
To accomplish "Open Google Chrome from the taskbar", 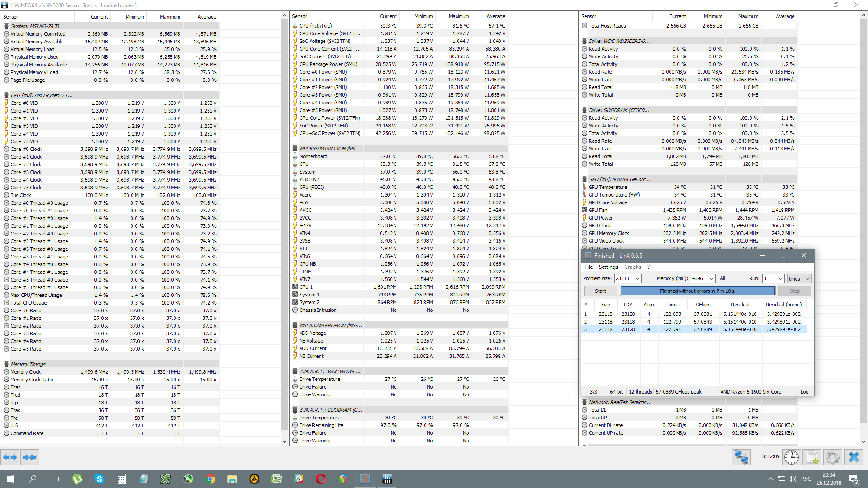I will pyautogui.click(x=210, y=479).
